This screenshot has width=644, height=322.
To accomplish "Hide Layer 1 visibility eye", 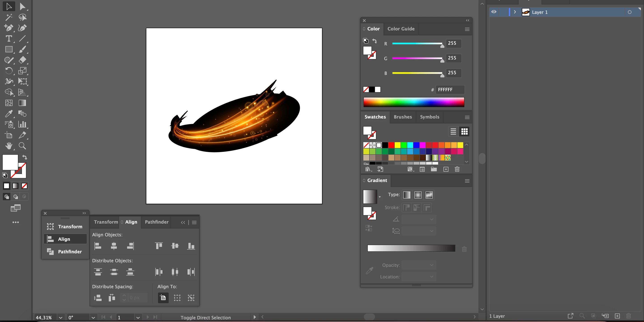I will tap(494, 12).
